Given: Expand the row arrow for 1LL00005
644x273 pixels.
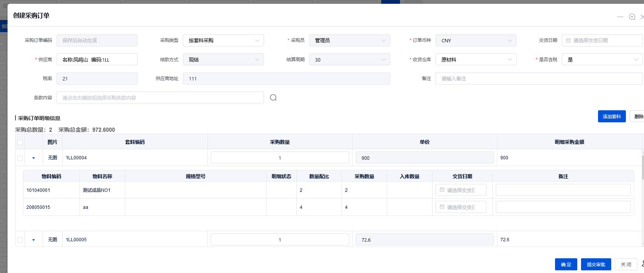Looking at the screenshot, I should 34,240.
